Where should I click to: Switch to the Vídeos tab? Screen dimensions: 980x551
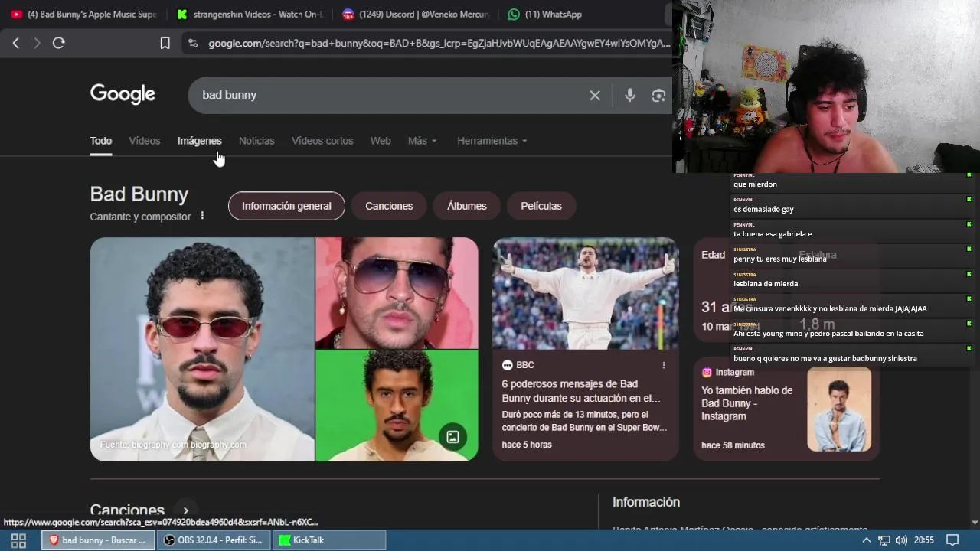[144, 141]
